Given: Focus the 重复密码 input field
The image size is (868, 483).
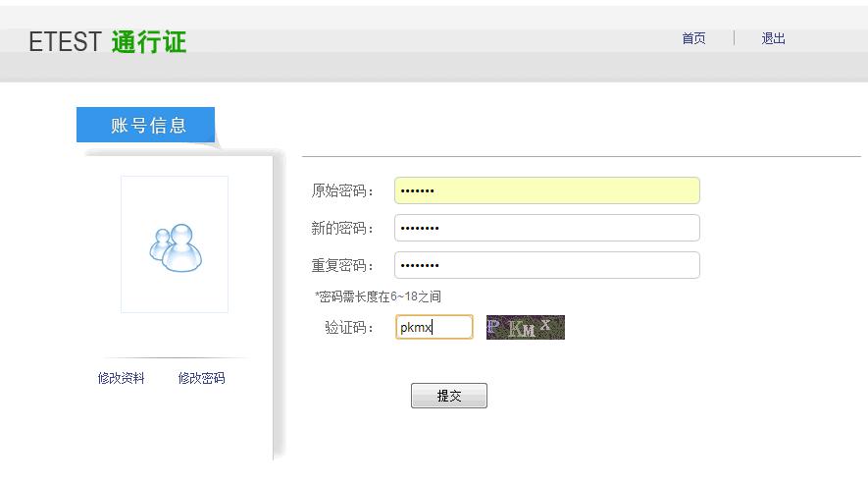Looking at the screenshot, I should (x=546, y=265).
